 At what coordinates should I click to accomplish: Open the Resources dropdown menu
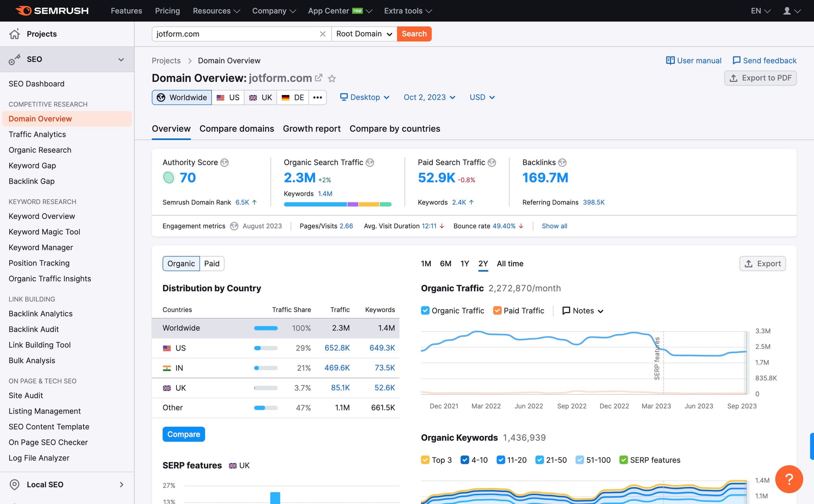216,11
